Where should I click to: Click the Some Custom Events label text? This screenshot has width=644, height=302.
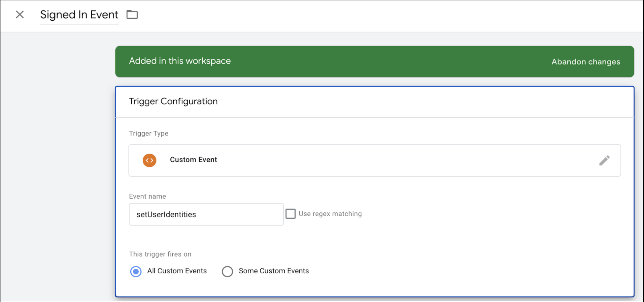click(273, 271)
